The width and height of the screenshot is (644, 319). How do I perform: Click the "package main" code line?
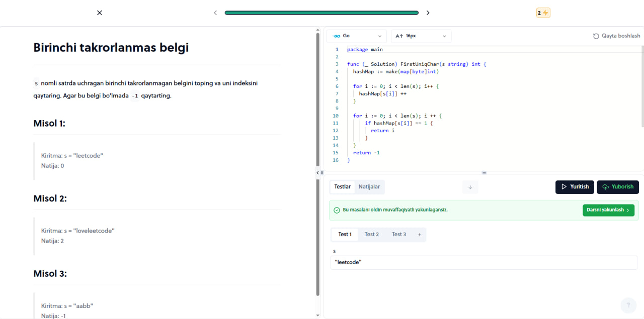pyautogui.click(x=365, y=50)
